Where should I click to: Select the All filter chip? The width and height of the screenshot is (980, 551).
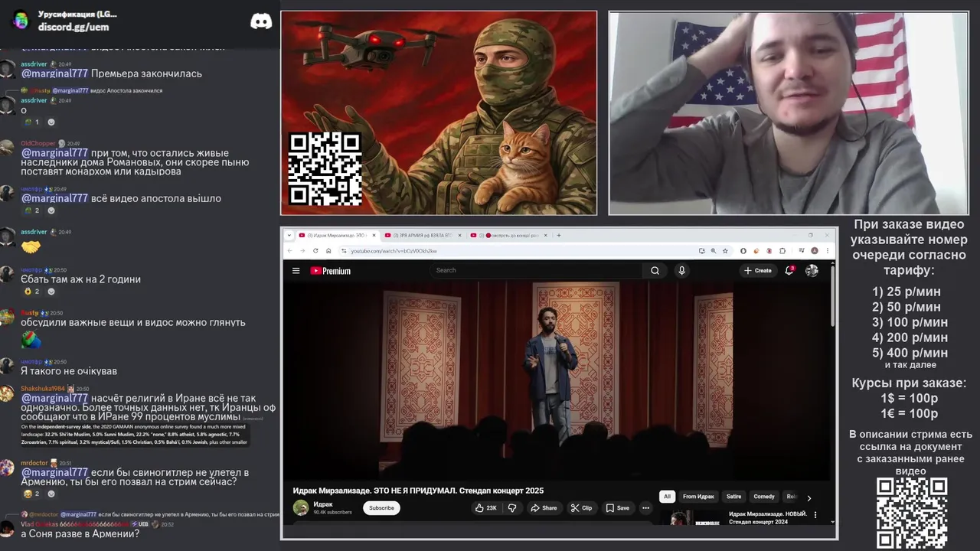(667, 497)
